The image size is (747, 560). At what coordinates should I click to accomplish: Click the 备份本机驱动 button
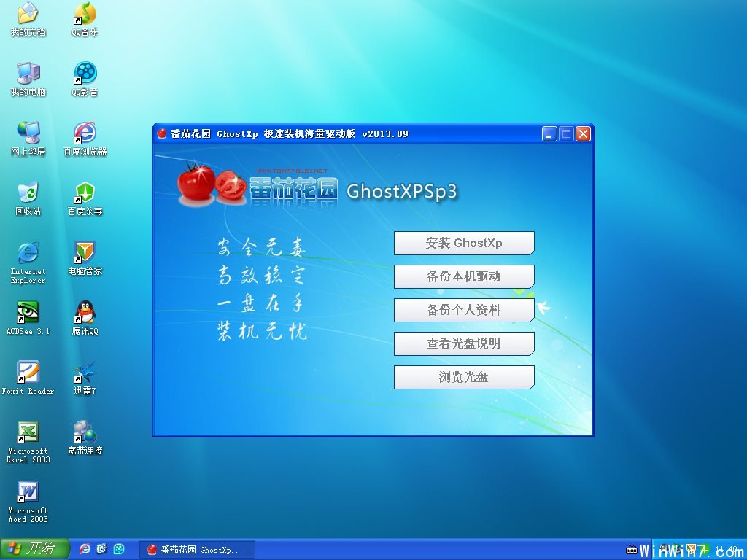point(463,276)
